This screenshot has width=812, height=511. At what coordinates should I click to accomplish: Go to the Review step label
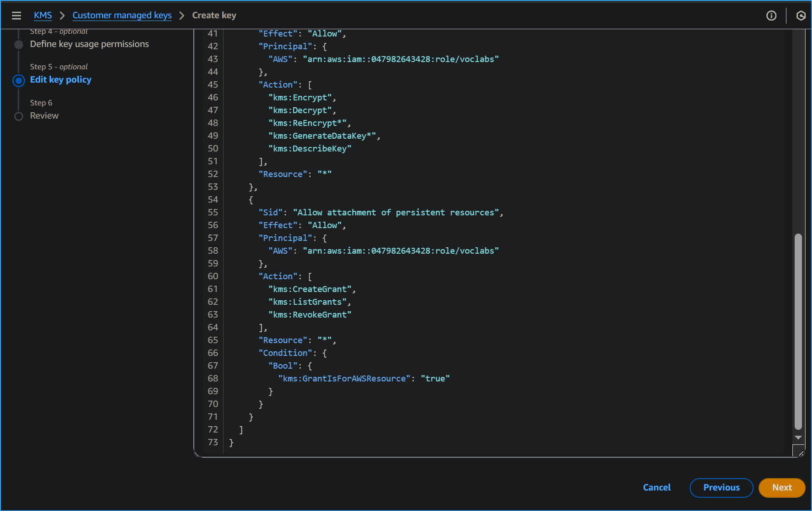point(44,116)
